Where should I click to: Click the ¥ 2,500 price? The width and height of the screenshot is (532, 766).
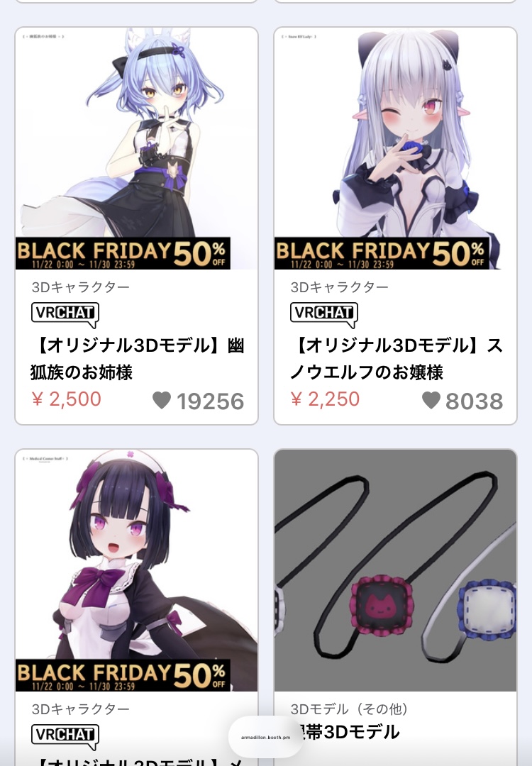66,399
